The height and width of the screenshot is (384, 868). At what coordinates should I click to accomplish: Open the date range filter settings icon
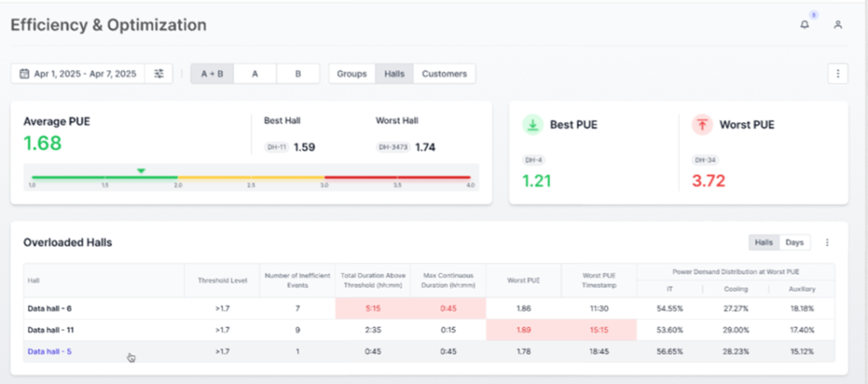159,74
